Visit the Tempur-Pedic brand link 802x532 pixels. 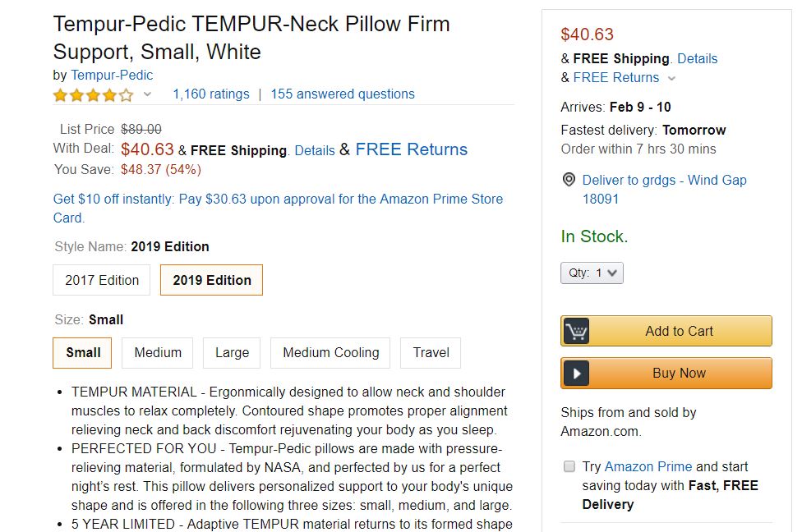click(x=112, y=75)
